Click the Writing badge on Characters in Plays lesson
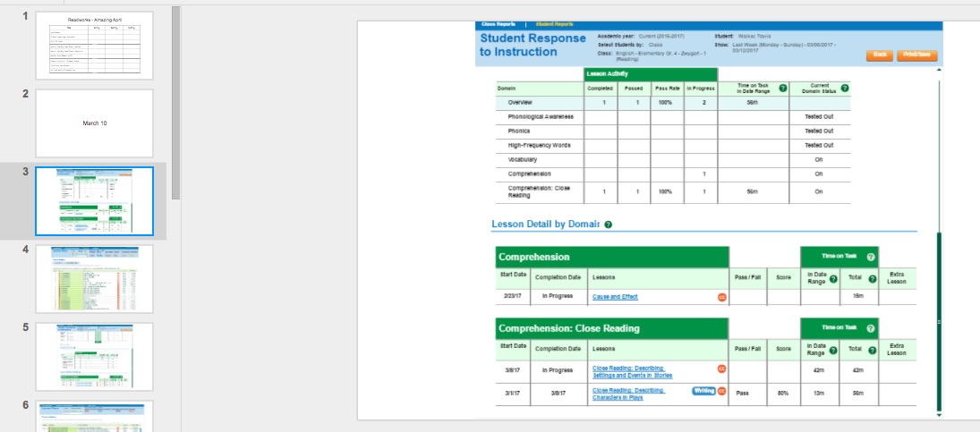 pyautogui.click(x=703, y=391)
